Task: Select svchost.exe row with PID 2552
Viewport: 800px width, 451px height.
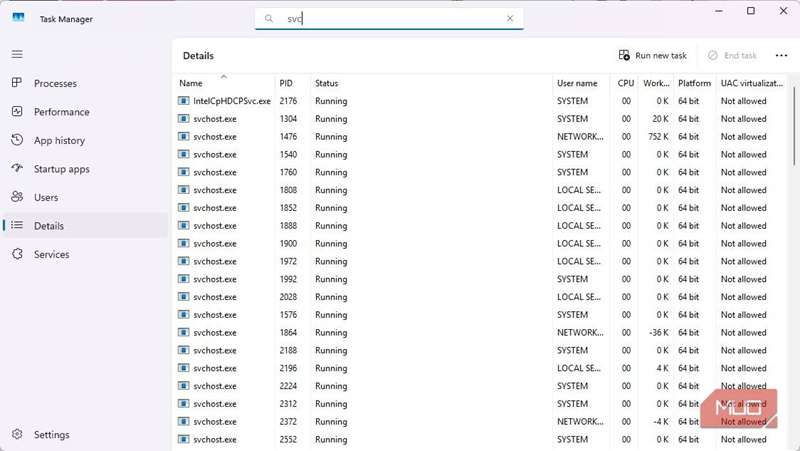Action: 482,439
